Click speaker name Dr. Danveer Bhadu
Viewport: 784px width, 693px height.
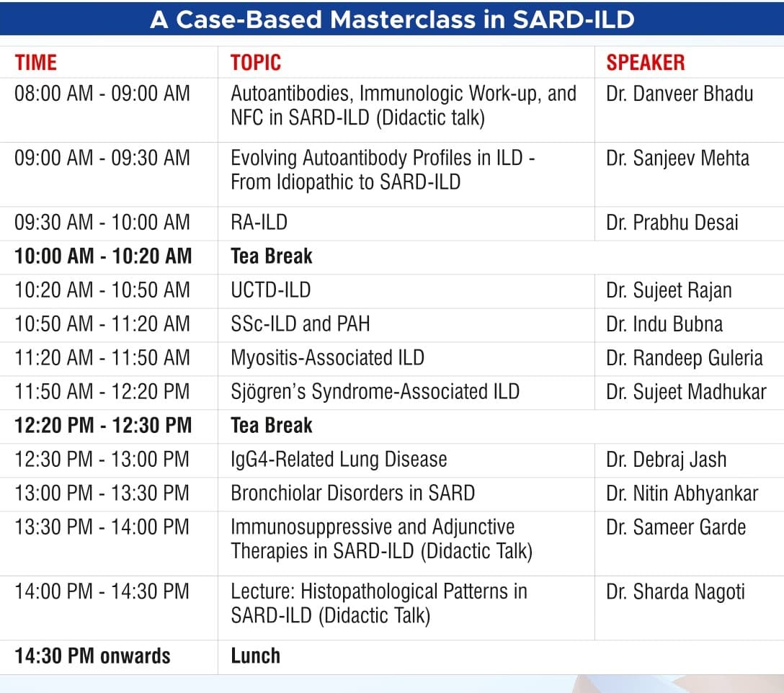[680, 94]
